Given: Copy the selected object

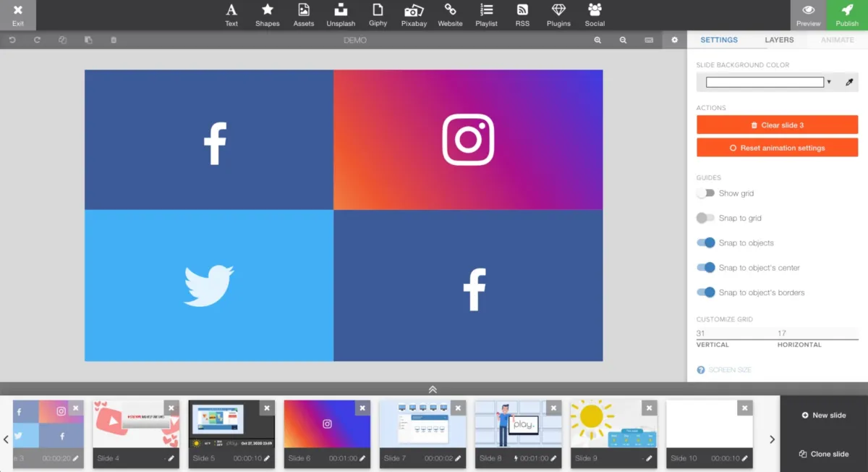Looking at the screenshot, I should coord(62,40).
